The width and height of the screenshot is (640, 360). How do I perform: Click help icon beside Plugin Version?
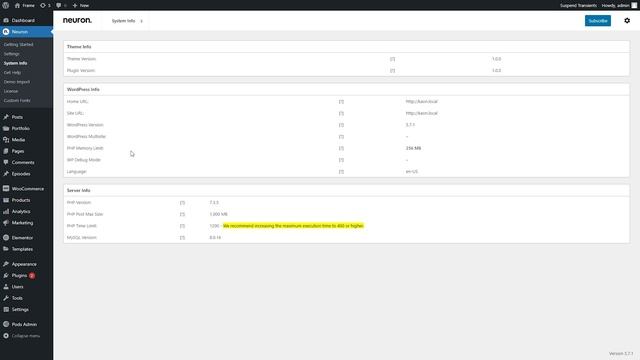pyautogui.click(x=392, y=71)
